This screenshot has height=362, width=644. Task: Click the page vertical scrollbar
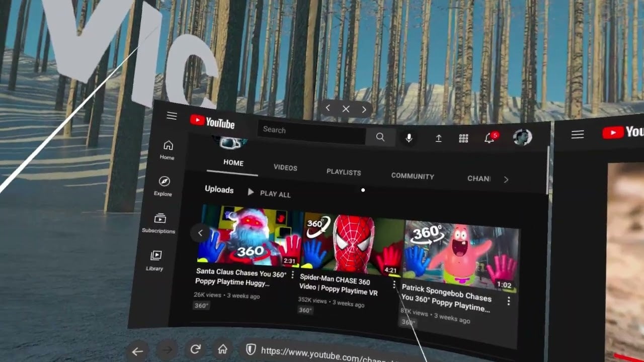click(x=548, y=171)
